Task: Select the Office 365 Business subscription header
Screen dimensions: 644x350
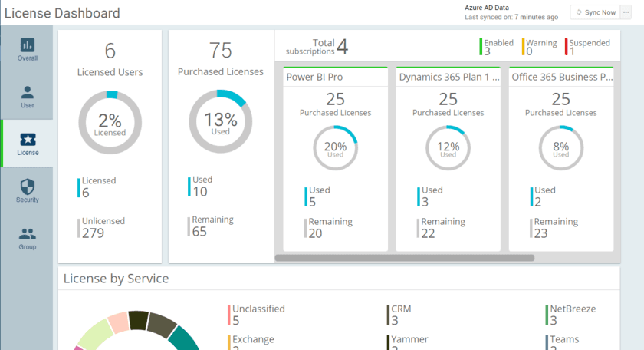Action: click(562, 77)
